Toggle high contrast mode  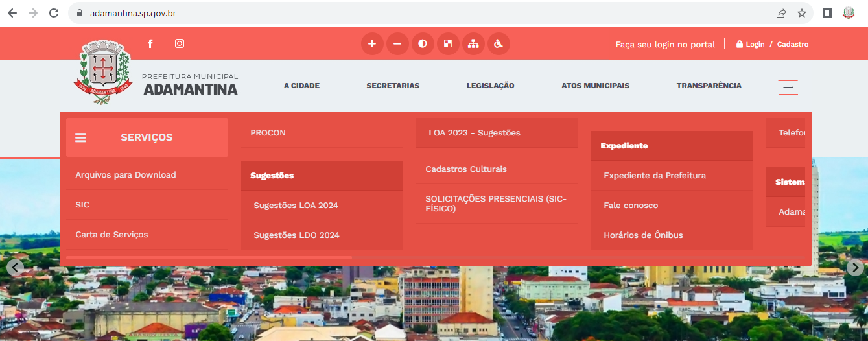pyautogui.click(x=423, y=44)
